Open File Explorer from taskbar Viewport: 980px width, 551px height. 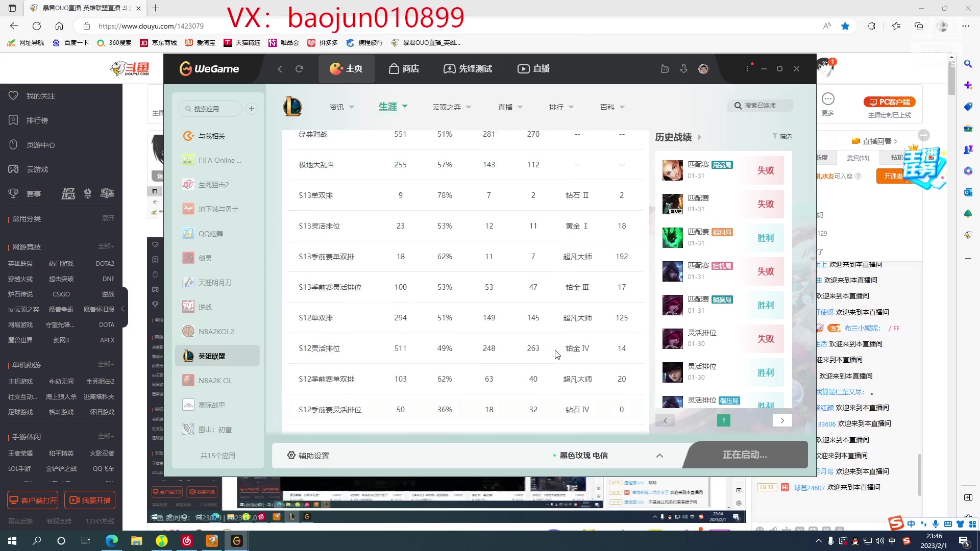click(x=136, y=541)
